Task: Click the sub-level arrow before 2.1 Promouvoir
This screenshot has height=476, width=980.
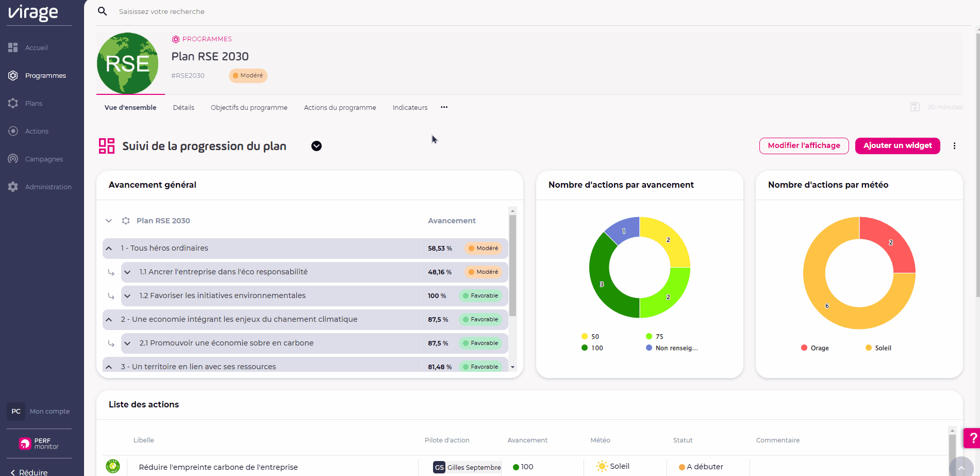Action: 111,343
